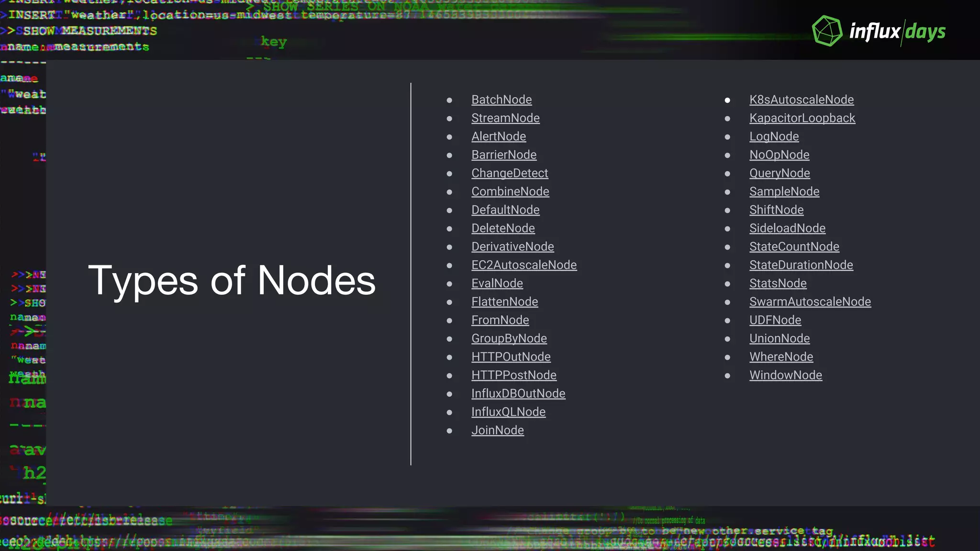Viewport: 980px width, 551px height.
Task: Open the NoOpNode link
Action: [x=780, y=154]
